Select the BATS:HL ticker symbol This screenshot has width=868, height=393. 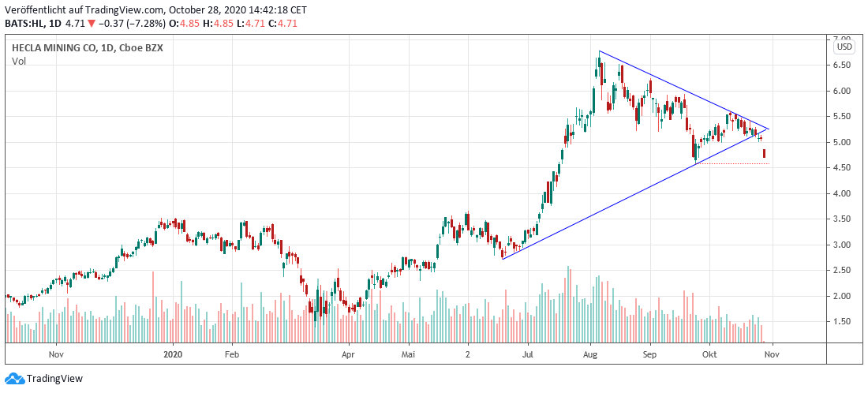click(x=25, y=24)
